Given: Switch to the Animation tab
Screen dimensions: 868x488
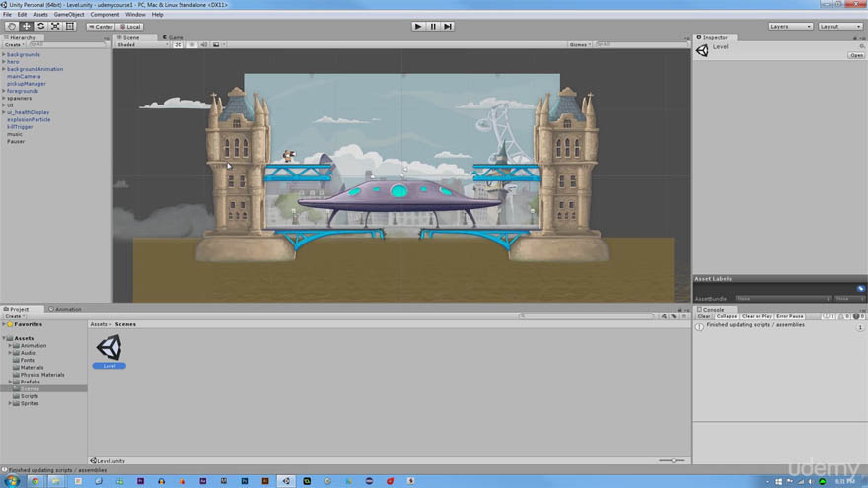Looking at the screenshot, I should click(65, 309).
